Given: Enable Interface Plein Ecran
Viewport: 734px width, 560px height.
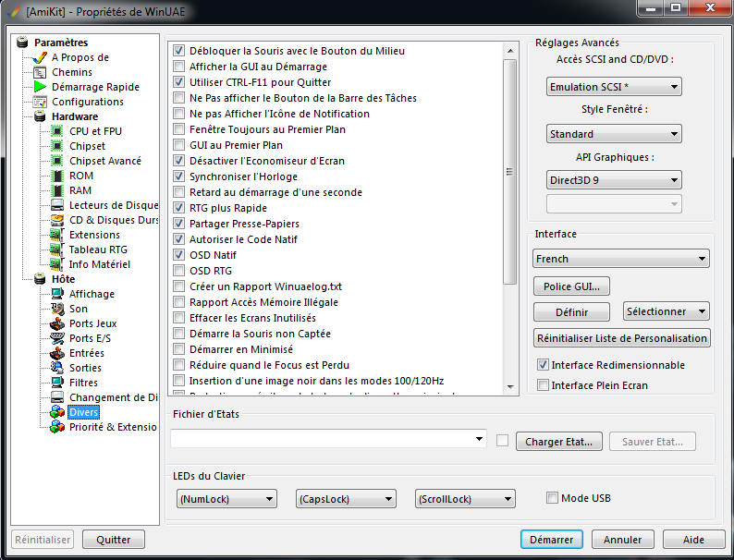Looking at the screenshot, I should coord(543,385).
